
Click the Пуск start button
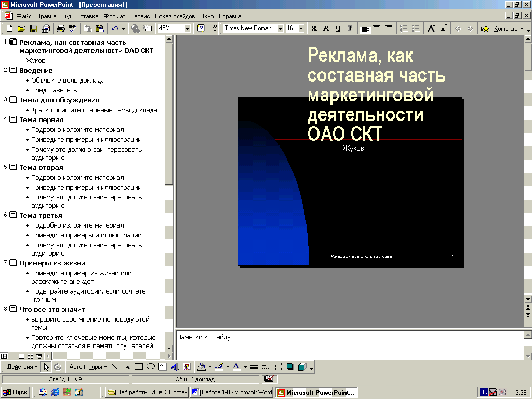[16, 392]
